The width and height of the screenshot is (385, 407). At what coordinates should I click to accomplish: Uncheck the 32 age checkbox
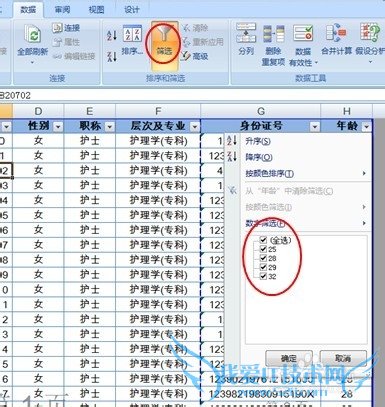pos(263,276)
